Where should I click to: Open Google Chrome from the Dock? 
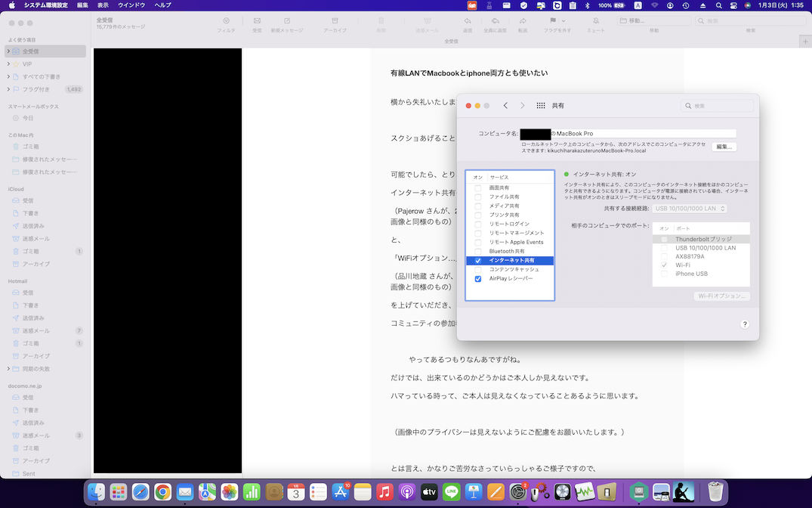[162, 492]
